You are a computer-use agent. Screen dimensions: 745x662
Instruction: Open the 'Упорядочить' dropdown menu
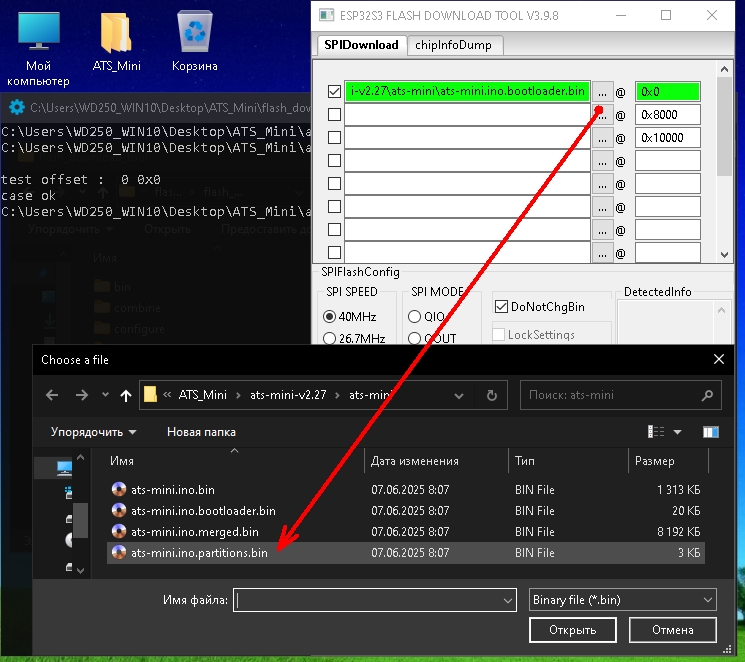click(94, 432)
